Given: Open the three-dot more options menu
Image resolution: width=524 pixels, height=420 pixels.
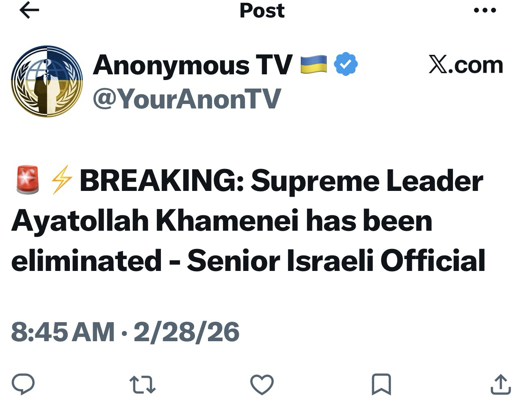Looking at the screenshot, I should 485,11.
